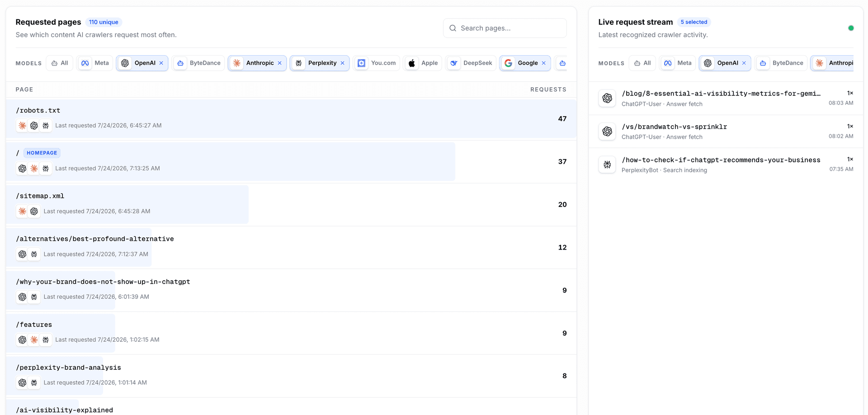Click OpenAI crawler icon on /robots.txt row

34,126
